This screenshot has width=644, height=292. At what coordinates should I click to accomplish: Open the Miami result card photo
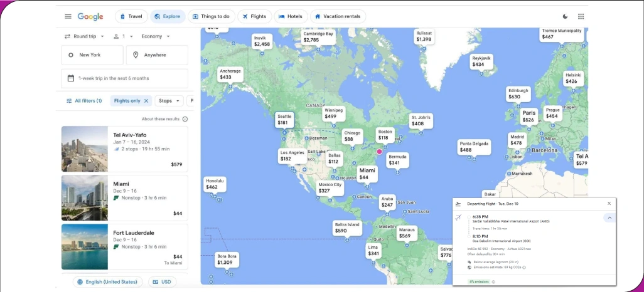tap(85, 198)
